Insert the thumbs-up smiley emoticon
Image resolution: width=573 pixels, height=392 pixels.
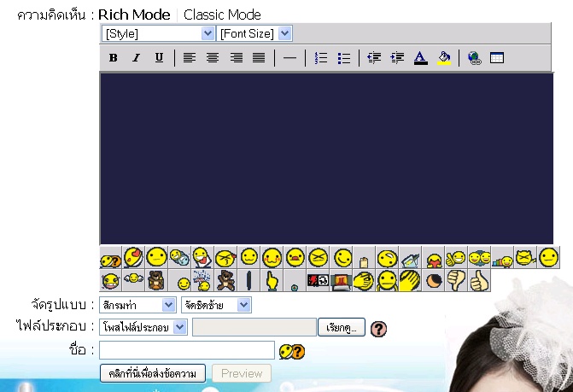pos(456,258)
